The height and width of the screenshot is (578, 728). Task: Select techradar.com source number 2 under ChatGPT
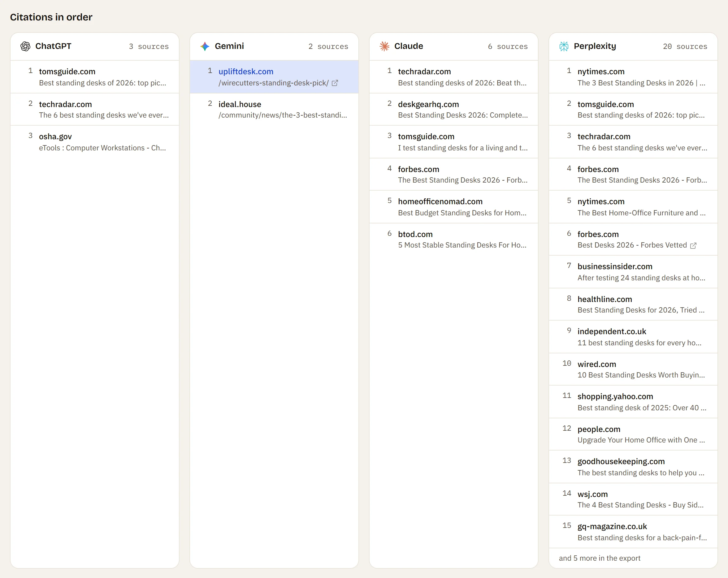tap(94, 110)
